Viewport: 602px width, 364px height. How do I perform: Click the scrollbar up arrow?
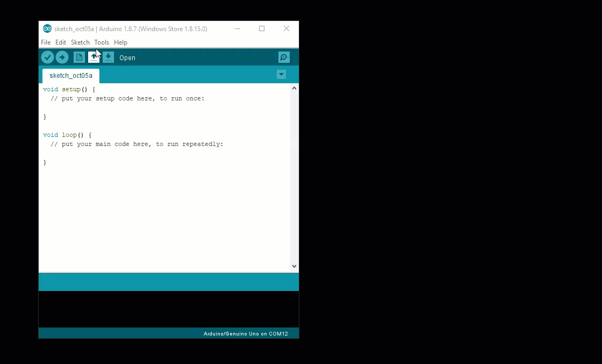[x=294, y=88]
